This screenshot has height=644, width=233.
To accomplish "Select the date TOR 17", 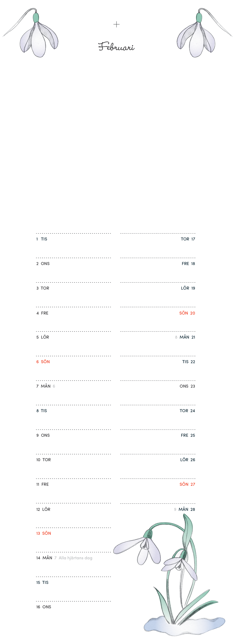I will (x=188, y=239).
